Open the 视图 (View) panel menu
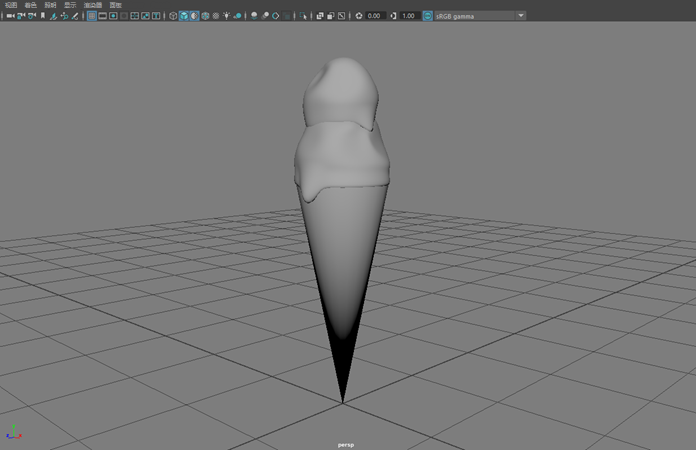 click(x=11, y=5)
